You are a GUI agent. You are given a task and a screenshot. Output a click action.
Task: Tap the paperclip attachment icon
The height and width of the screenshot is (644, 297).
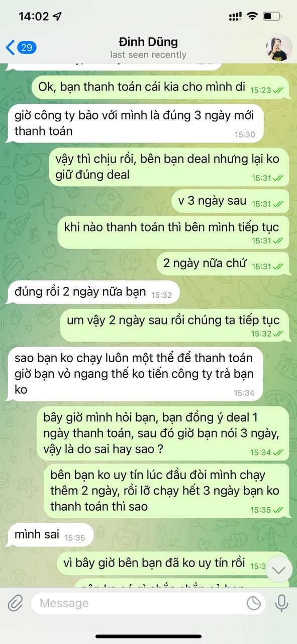pos(15,603)
